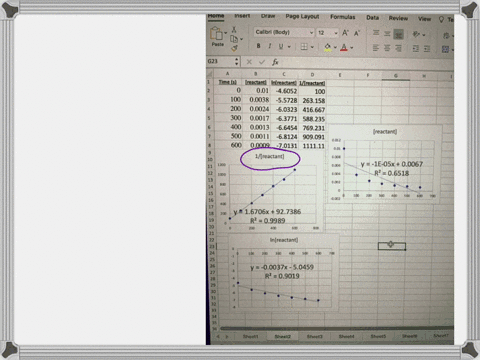Image resolution: width=480 pixels, height=360 pixels.
Task: Click the Select All corner triangle
Action: (210, 73)
